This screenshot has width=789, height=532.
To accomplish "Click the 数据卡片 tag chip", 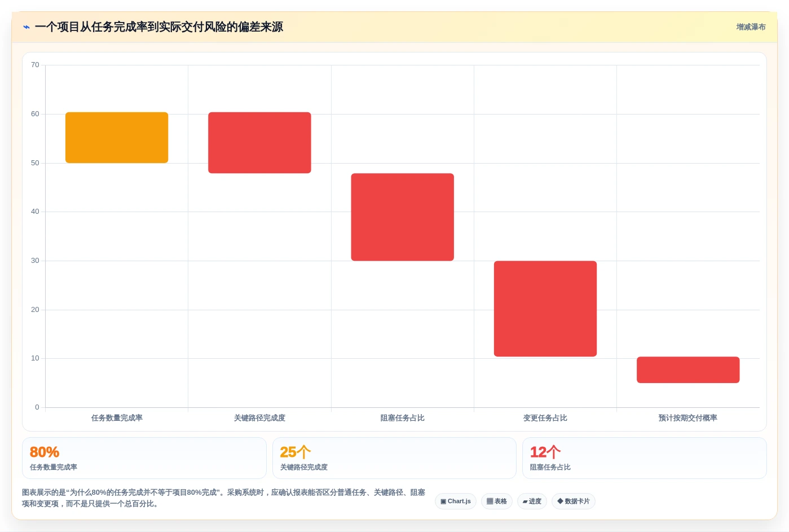I will click(x=574, y=501).
